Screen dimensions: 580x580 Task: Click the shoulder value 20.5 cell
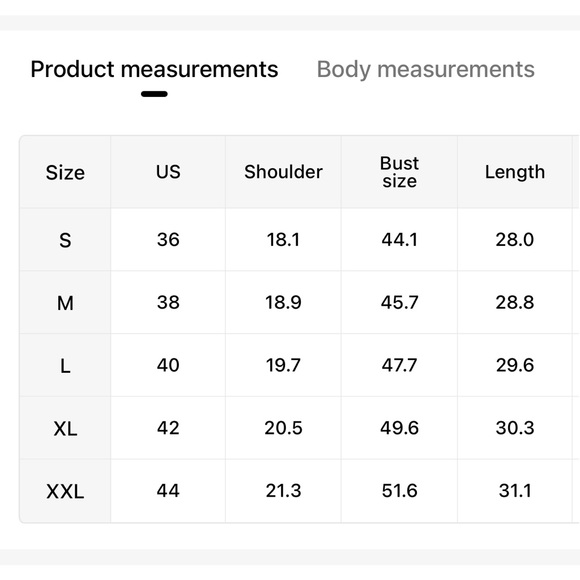[x=283, y=428]
